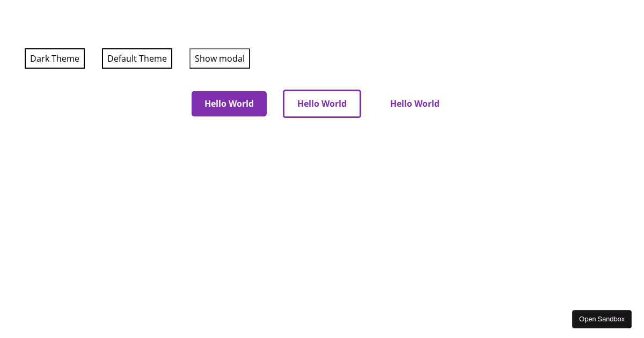Select the outlined Hello World button
The width and height of the screenshot is (644, 338).
(x=321, y=104)
